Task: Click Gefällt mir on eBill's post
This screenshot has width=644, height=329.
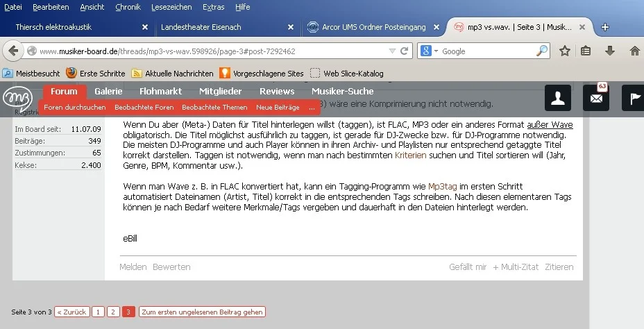Action: (x=468, y=267)
